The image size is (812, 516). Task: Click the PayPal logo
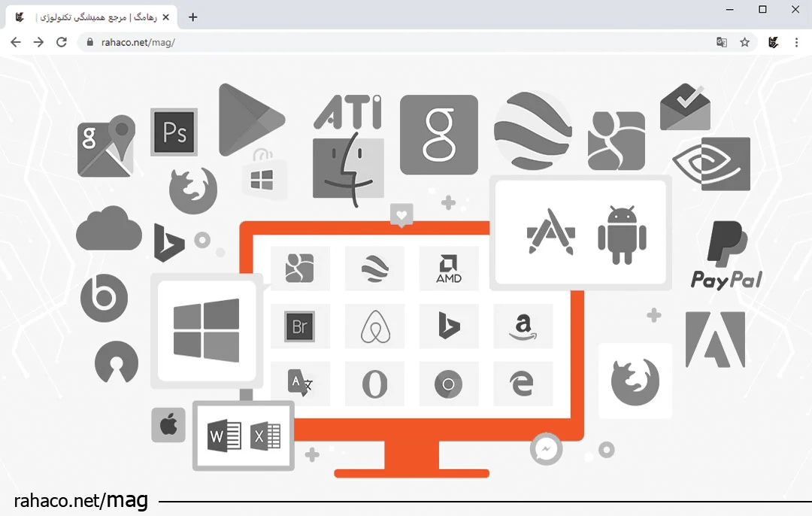(726, 254)
